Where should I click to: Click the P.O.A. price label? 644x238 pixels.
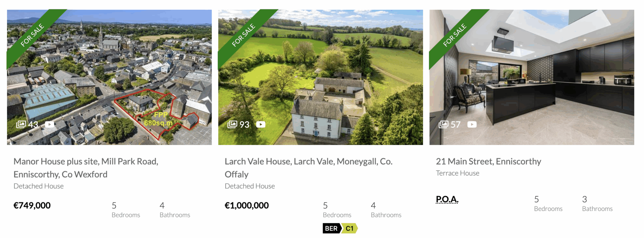(447, 200)
